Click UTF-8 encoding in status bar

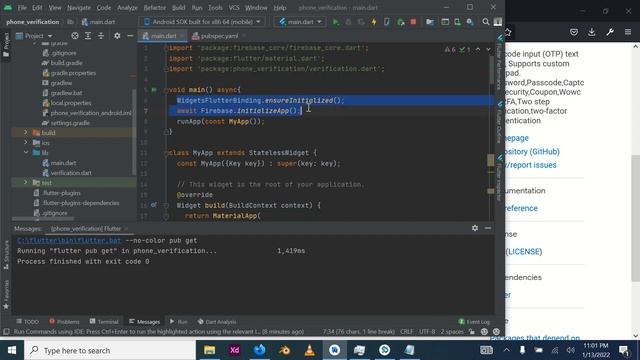coord(427,331)
